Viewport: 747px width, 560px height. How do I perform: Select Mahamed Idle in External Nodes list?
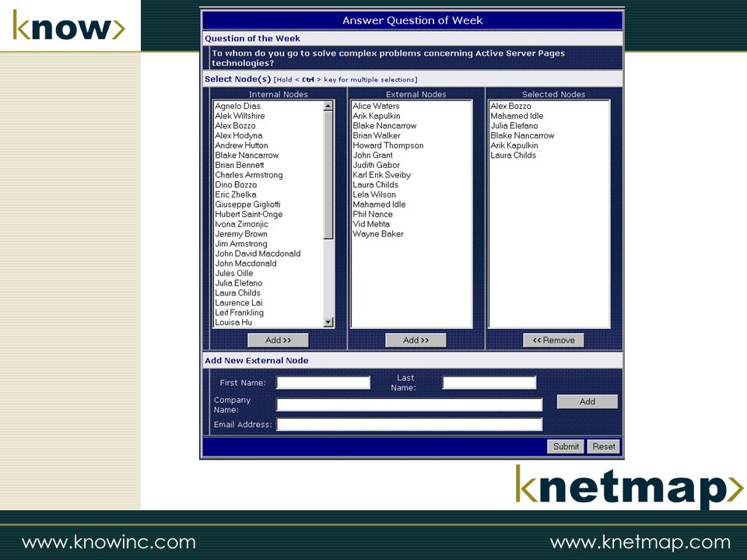pos(379,205)
